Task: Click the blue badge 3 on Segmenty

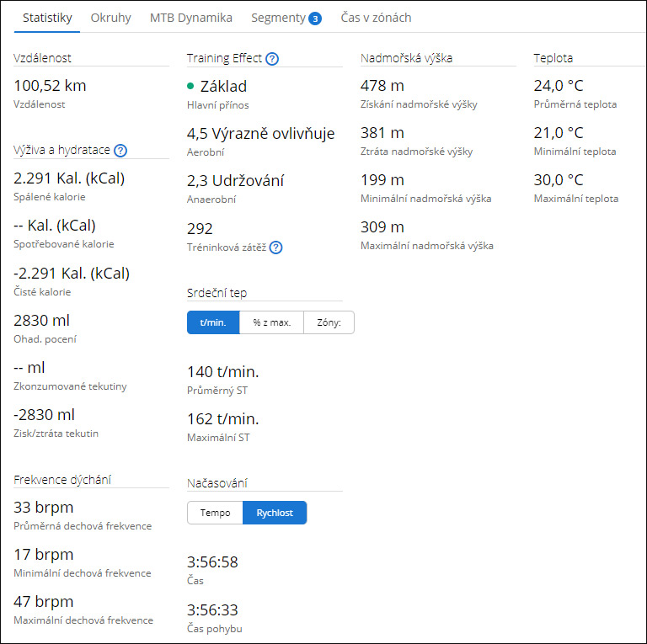Action: tap(314, 18)
